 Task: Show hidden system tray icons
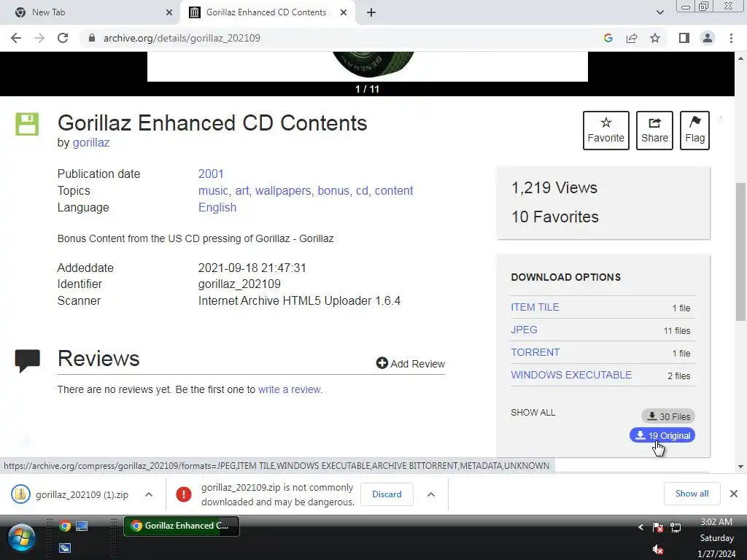pos(640,526)
